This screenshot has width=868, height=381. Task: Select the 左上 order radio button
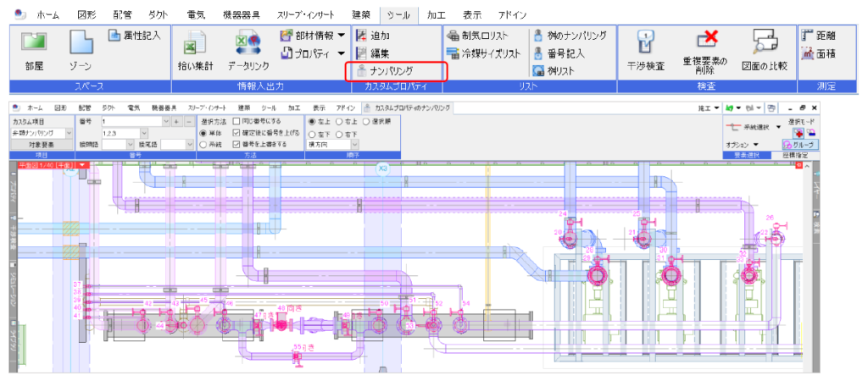312,121
